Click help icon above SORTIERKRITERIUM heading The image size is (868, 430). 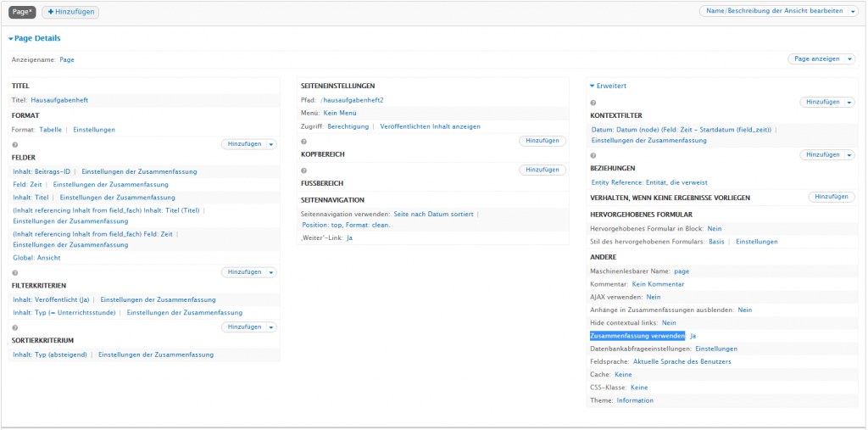(x=15, y=327)
